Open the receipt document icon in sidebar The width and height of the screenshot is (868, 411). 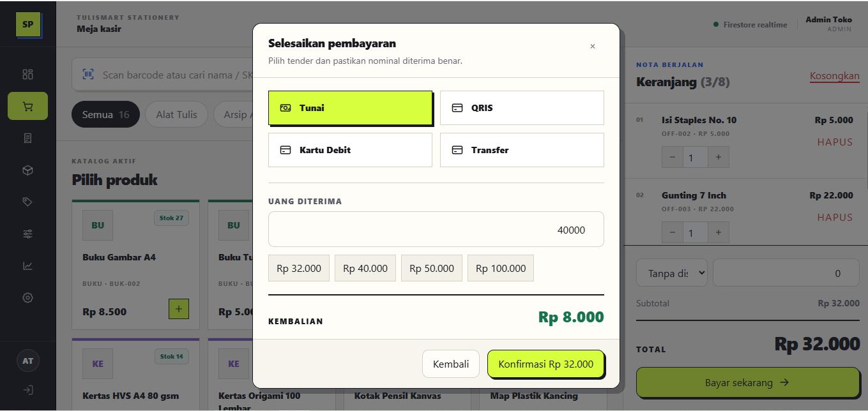pyautogui.click(x=27, y=138)
